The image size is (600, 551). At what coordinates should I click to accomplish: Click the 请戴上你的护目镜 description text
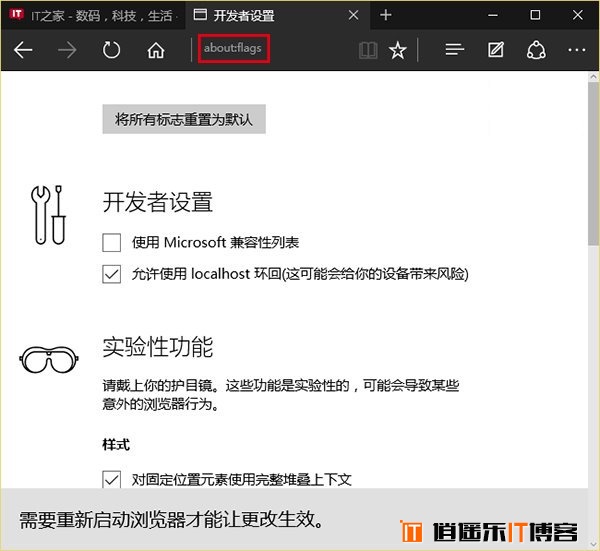pos(281,395)
